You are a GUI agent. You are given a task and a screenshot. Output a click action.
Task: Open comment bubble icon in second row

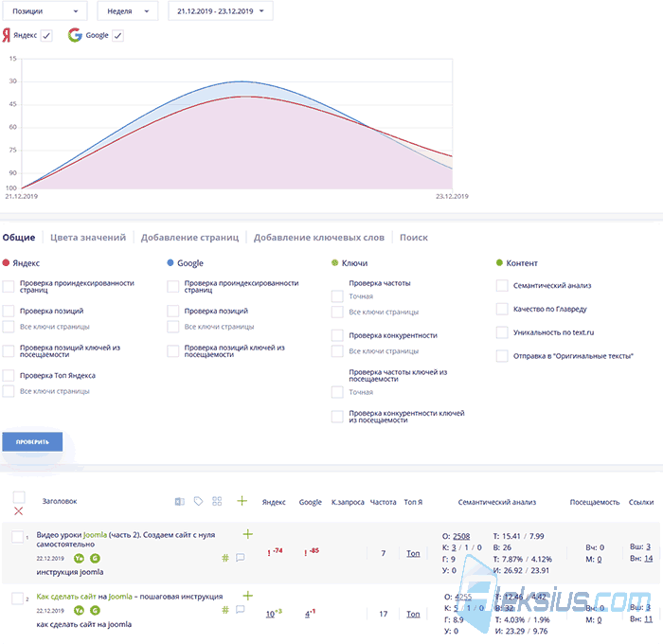[x=241, y=609]
